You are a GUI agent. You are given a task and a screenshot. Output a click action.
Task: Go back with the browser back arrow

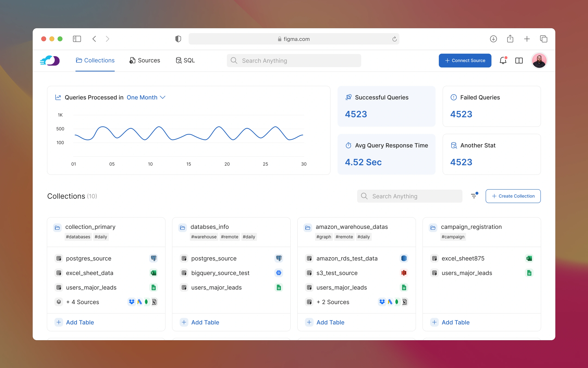pyautogui.click(x=94, y=39)
